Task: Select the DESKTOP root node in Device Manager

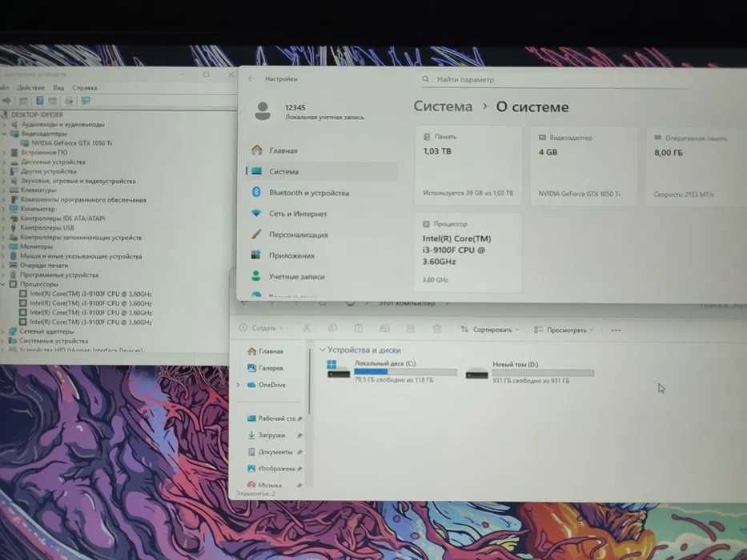Action: click(x=37, y=114)
